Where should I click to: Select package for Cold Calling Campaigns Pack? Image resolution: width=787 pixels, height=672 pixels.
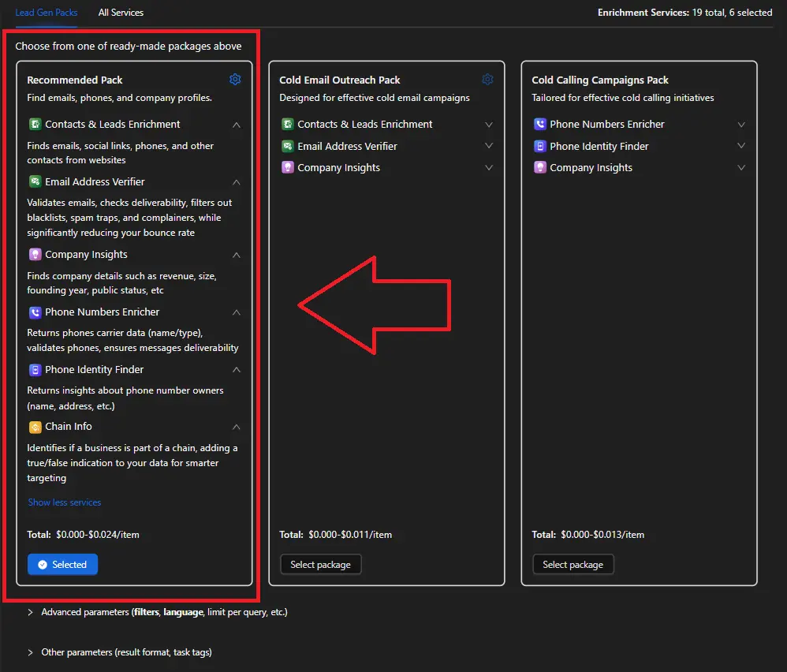click(x=573, y=564)
